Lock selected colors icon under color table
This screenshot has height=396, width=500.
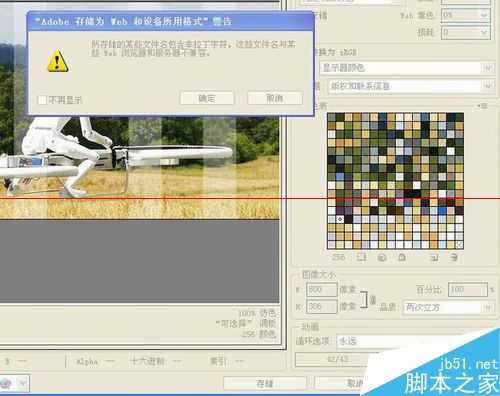pyautogui.click(x=402, y=257)
